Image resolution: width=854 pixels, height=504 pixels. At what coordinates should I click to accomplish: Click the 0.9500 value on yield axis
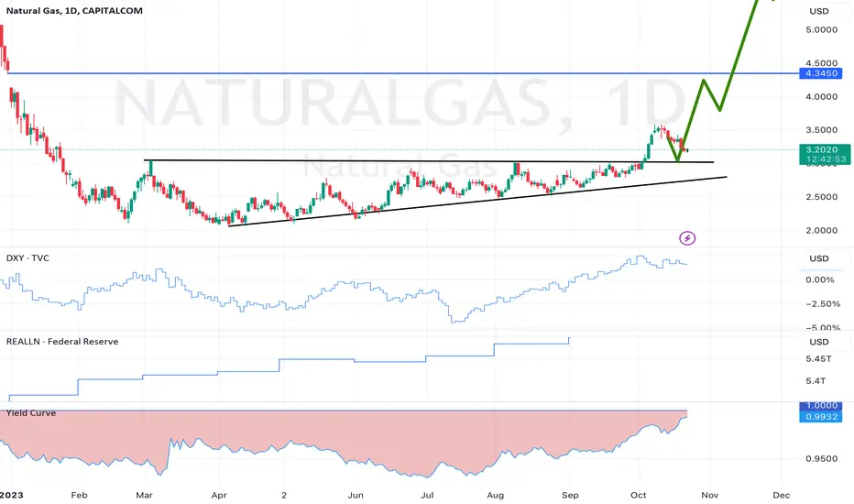tap(821, 458)
